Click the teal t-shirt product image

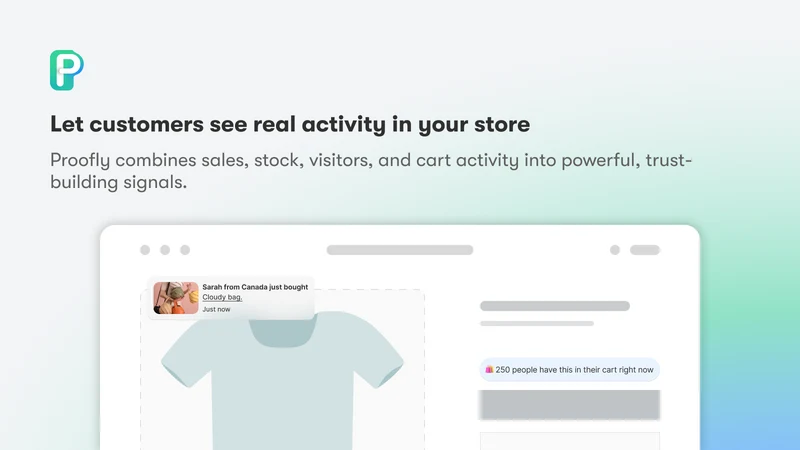pyautogui.click(x=282, y=380)
